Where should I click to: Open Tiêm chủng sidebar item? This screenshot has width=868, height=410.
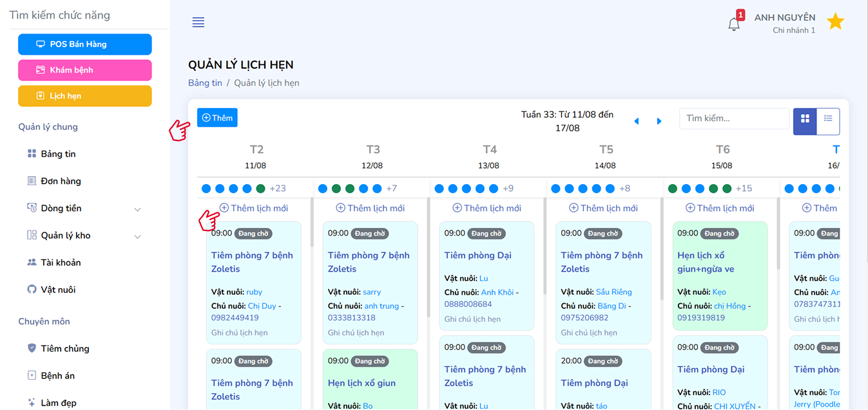click(x=64, y=348)
